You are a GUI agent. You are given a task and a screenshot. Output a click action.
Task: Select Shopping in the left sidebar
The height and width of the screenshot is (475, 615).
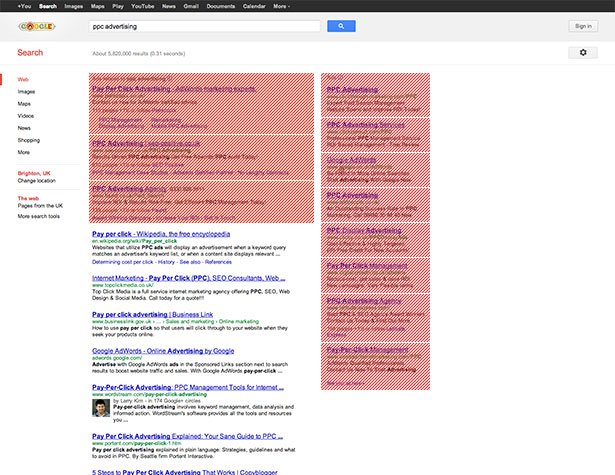point(29,140)
